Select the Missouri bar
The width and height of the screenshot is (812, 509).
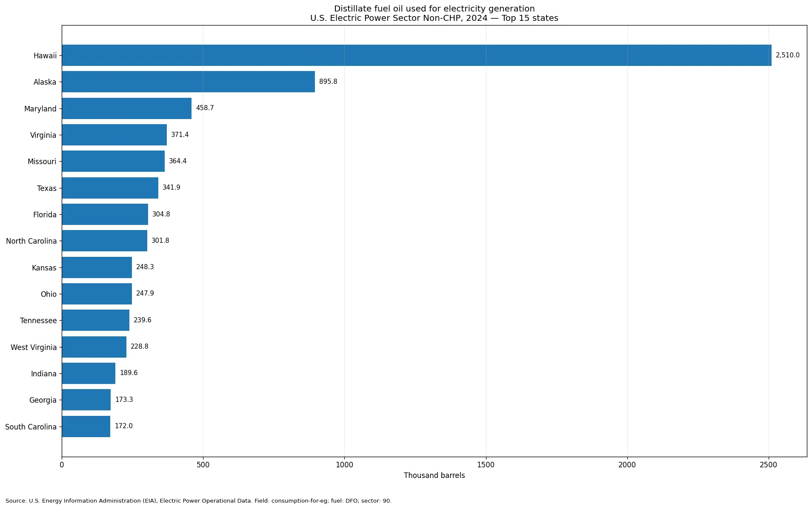[113, 161]
